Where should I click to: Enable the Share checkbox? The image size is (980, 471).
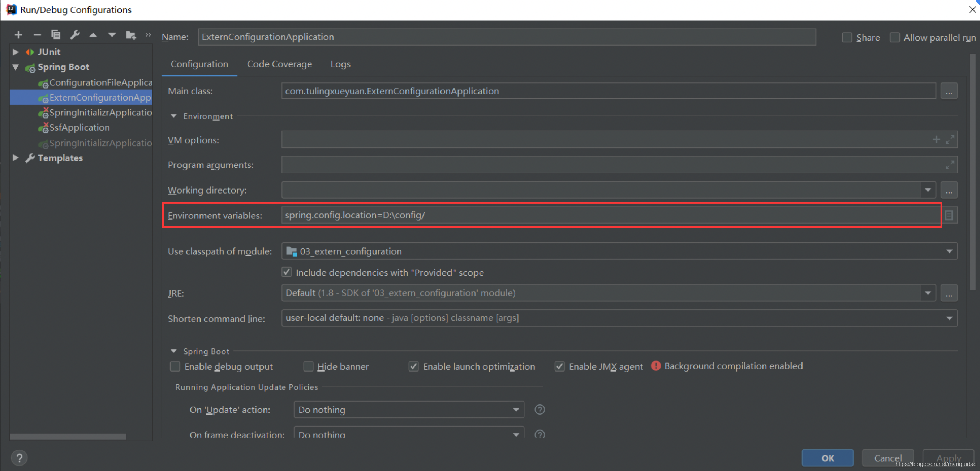847,37
